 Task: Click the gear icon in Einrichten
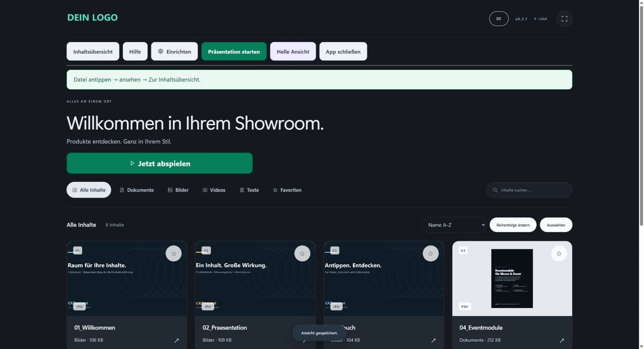(x=161, y=51)
